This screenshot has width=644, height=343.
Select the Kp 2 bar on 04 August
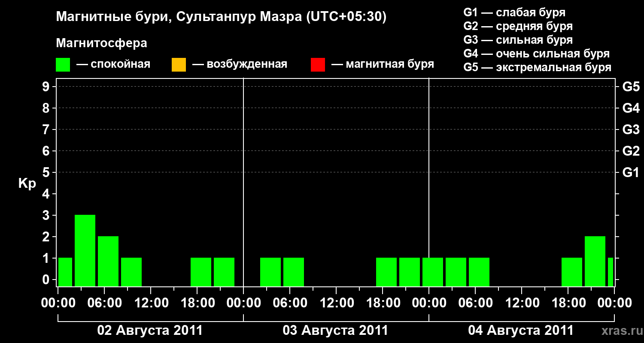(x=595, y=261)
